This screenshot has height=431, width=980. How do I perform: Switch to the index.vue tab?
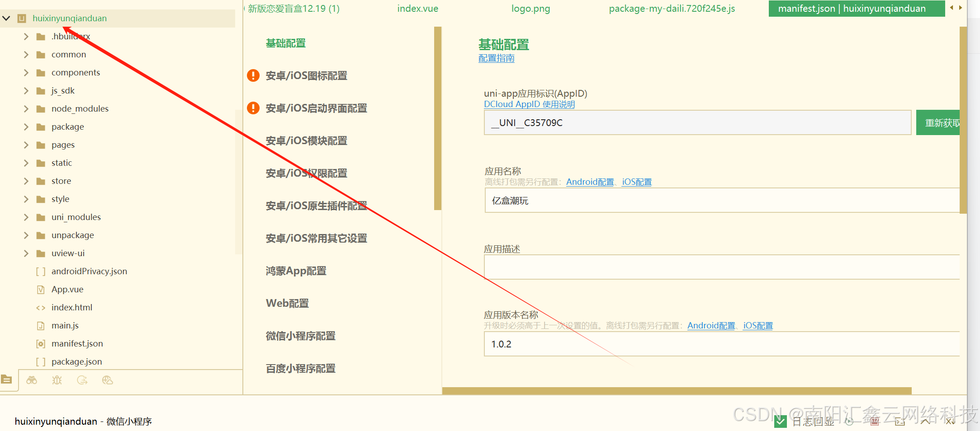[x=418, y=9]
